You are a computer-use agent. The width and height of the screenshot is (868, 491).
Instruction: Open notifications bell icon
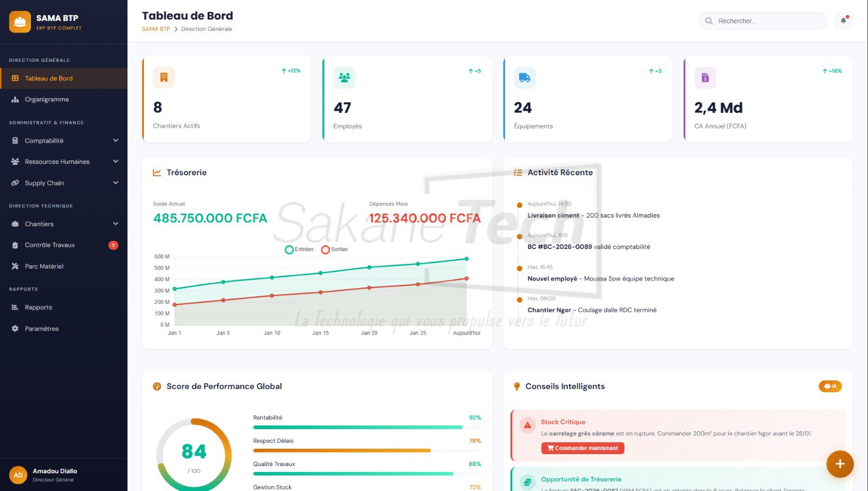843,21
